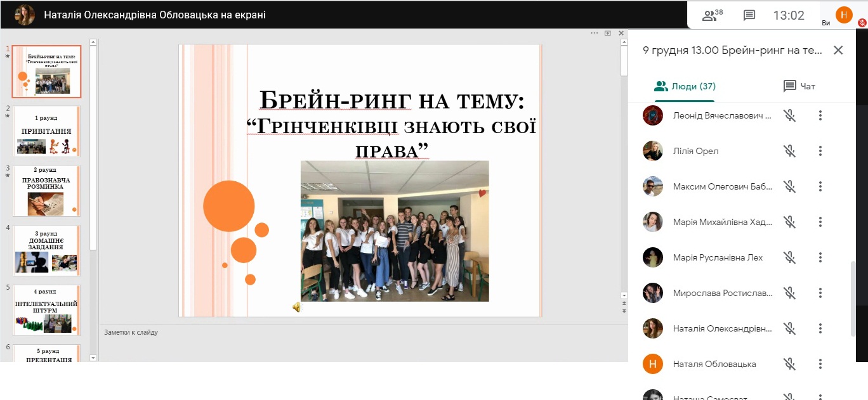Open more options for Наталя Обловацька

[820, 364]
